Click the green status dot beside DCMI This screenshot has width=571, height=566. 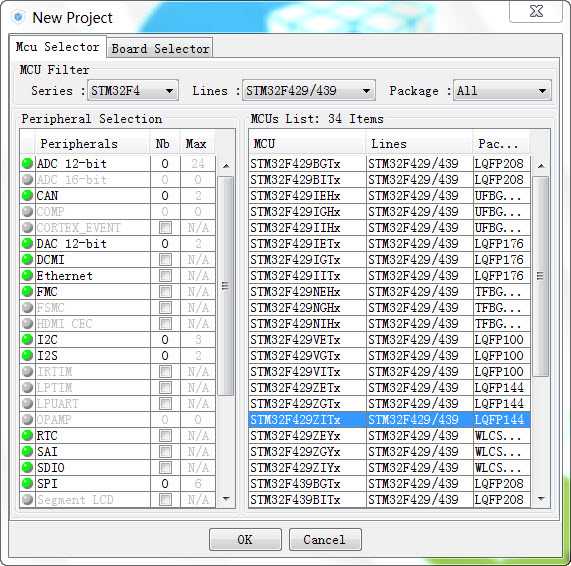27,260
